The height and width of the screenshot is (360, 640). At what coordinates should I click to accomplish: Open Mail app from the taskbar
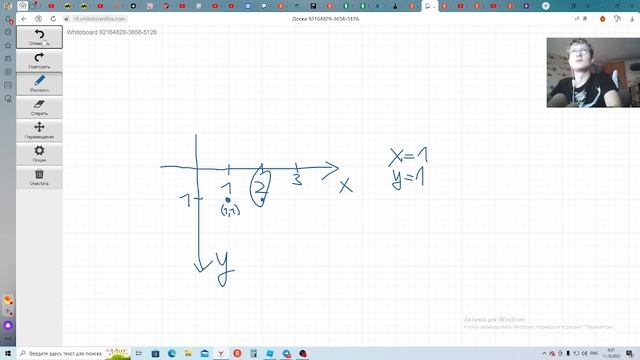click(x=204, y=353)
